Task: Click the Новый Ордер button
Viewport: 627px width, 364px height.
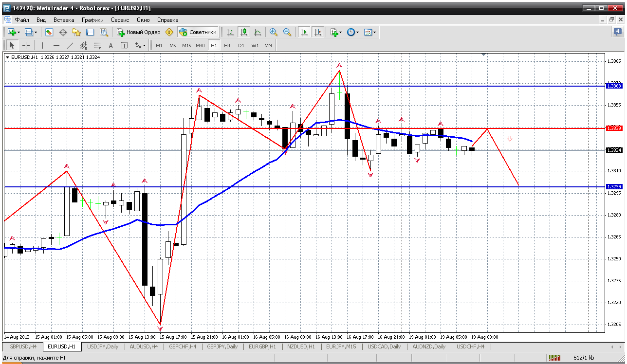Action: point(139,32)
